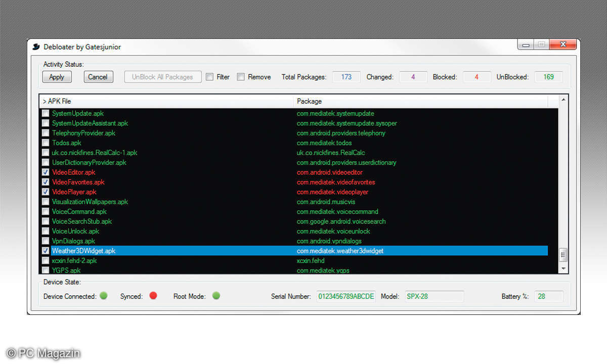Minimize the Debloater window
This screenshot has height=364, width=607.
[x=526, y=45]
